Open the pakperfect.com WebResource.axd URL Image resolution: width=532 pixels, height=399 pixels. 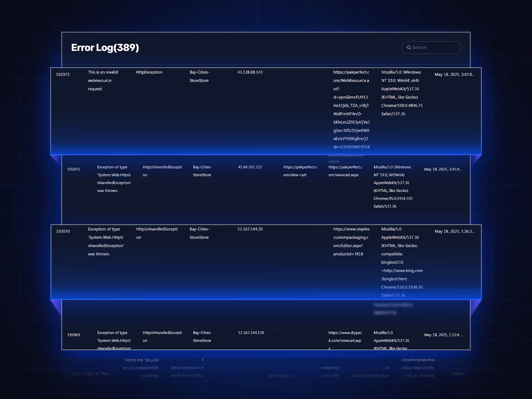coord(351,109)
